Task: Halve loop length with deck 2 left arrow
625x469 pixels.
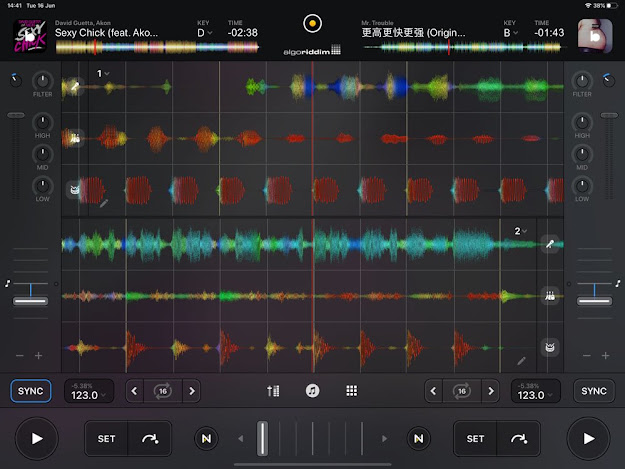Action: (x=433, y=391)
